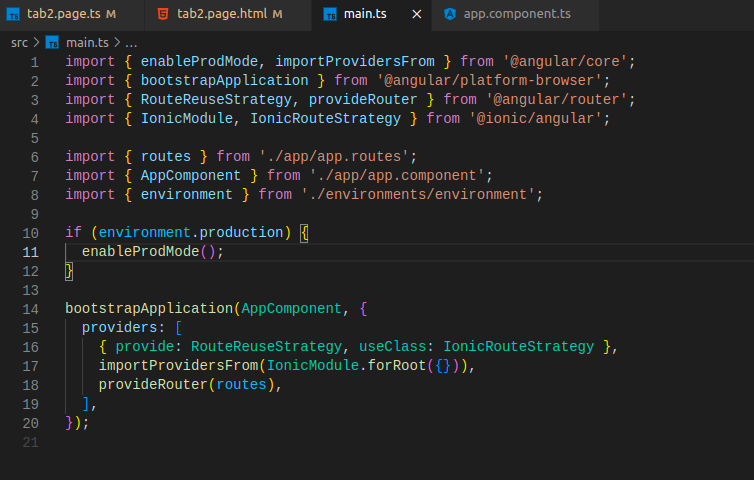This screenshot has height=480, width=754.
Task: Click the chevron after main.ts in breadcrumb
Action: coord(116,42)
